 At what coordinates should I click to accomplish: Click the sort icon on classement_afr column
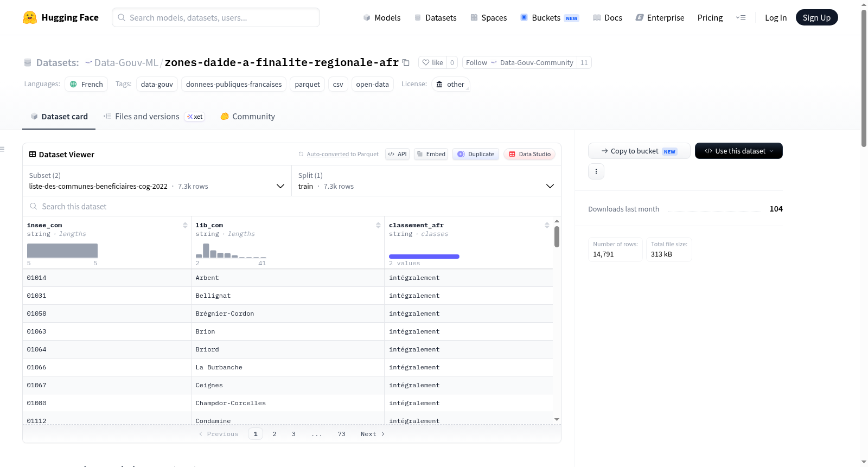pyautogui.click(x=547, y=225)
